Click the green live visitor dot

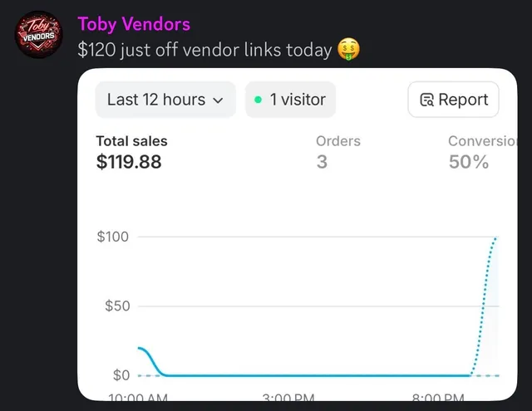(x=259, y=100)
